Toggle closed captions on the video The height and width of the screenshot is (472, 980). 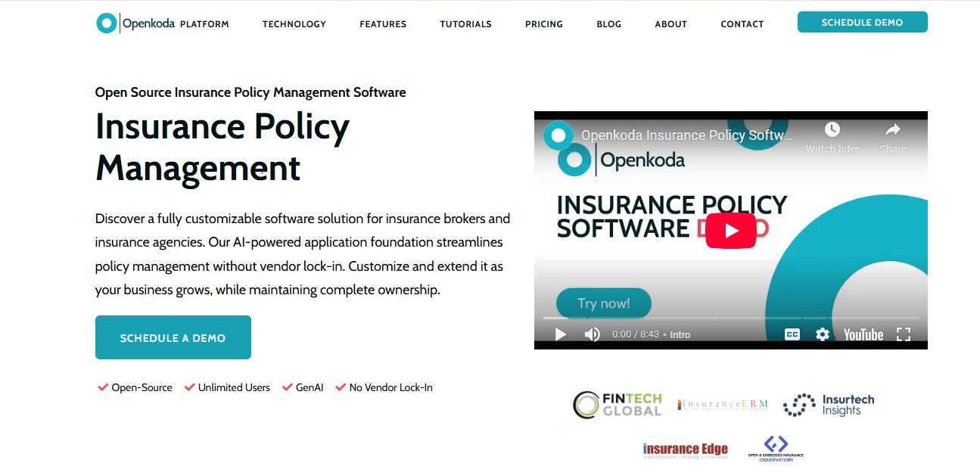(792, 334)
